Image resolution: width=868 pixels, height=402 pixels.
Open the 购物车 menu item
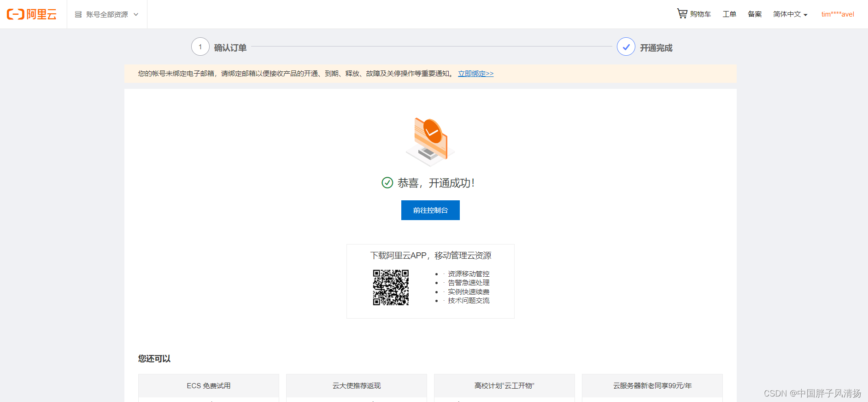pos(700,14)
